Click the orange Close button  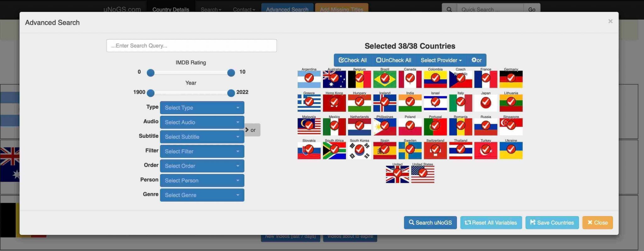(597, 223)
